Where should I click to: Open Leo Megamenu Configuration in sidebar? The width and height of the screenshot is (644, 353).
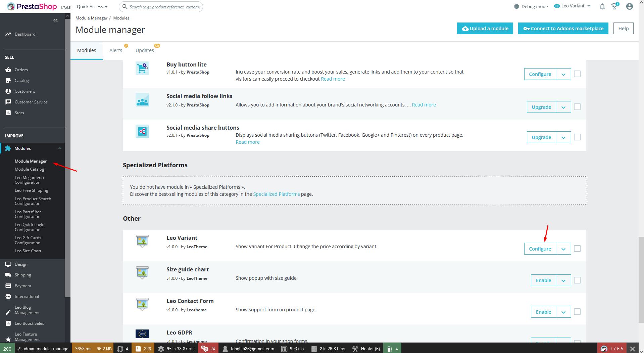(x=29, y=180)
